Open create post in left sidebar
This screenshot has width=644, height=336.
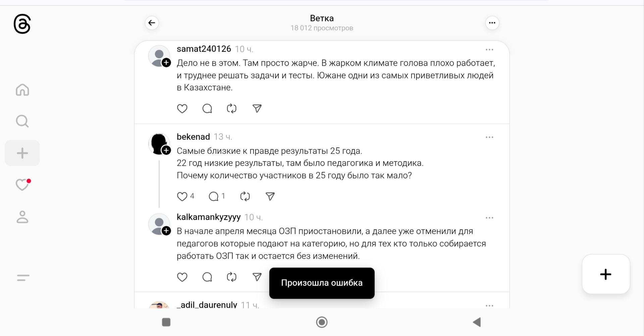(x=22, y=153)
